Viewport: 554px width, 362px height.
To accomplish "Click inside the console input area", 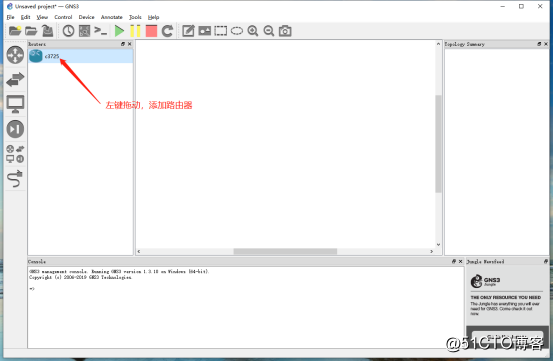I will [x=246, y=307].
